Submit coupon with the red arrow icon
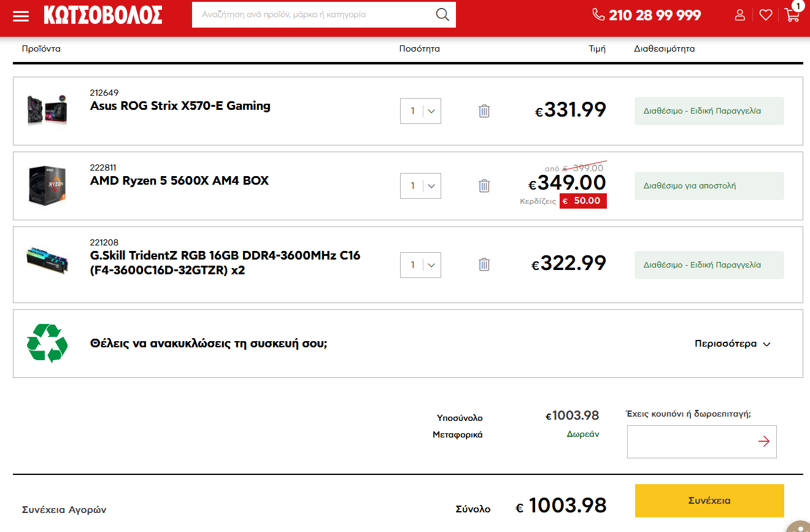The image size is (810, 532). 764,441
